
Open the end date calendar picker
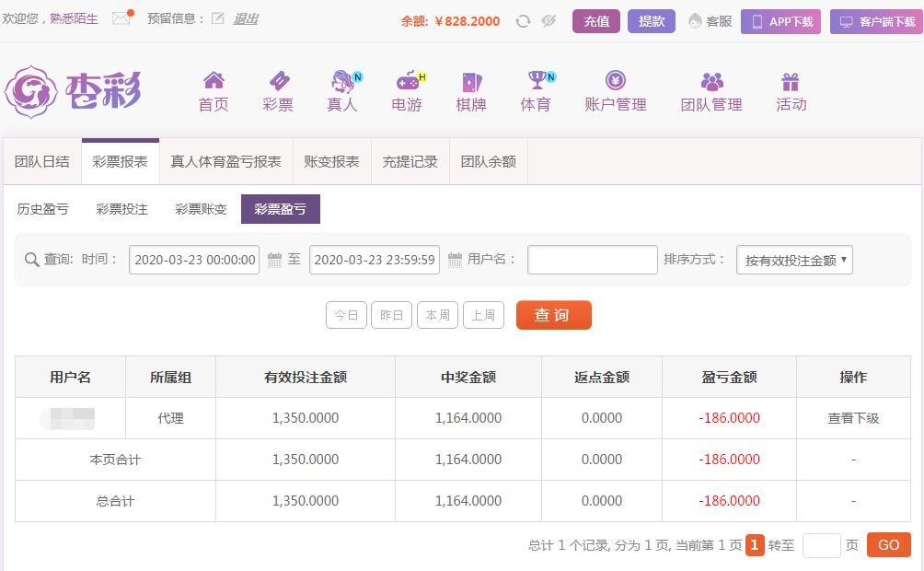point(455,260)
